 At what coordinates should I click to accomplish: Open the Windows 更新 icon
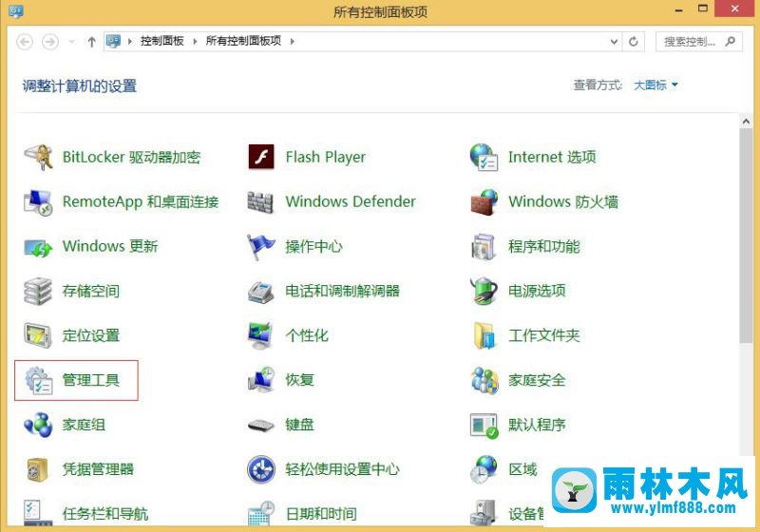[x=38, y=247]
